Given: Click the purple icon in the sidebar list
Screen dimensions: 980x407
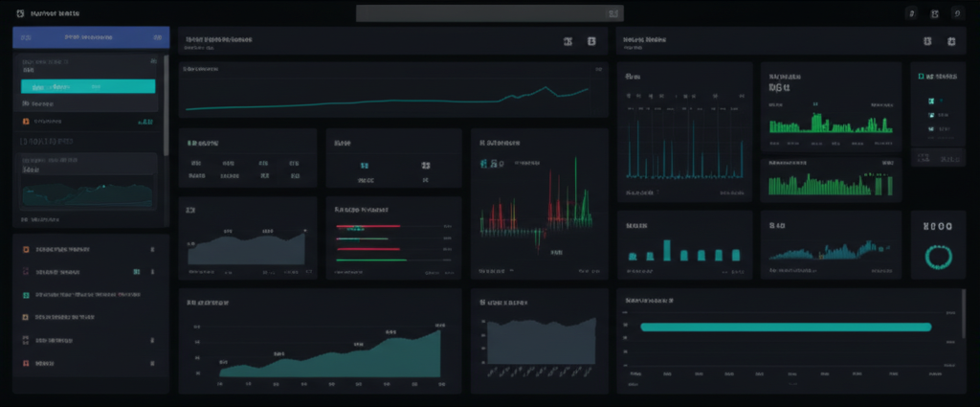Looking at the screenshot, I should 26,271.
